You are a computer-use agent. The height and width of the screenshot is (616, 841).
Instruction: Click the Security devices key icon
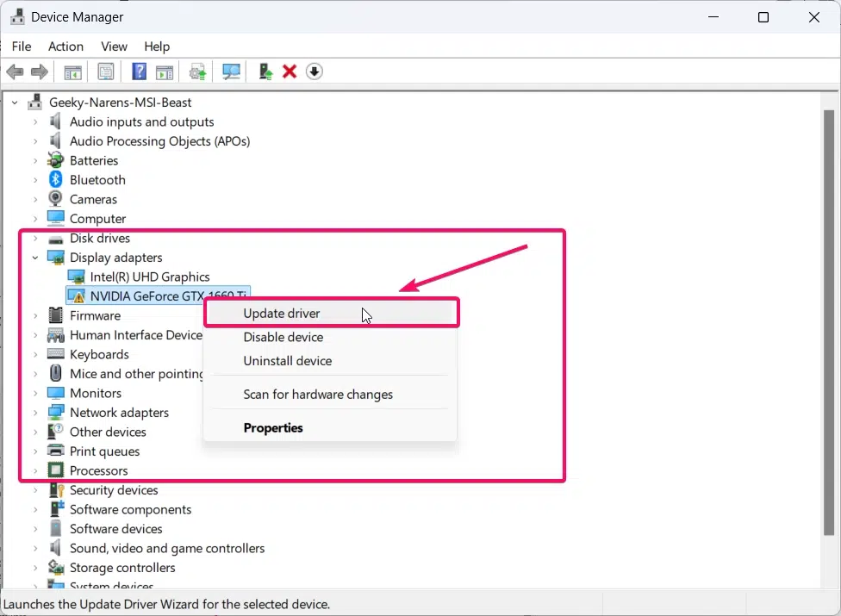tap(56, 490)
